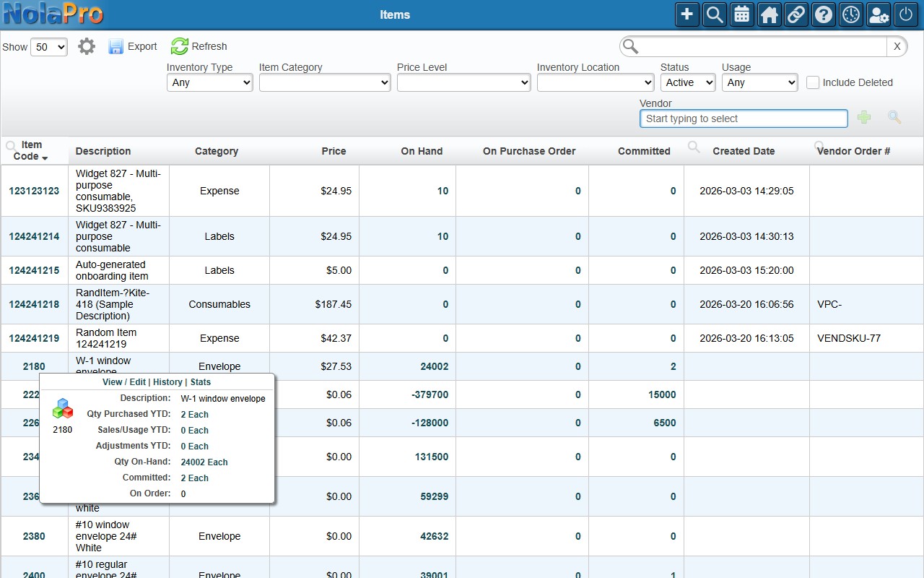924x578 pixels.
Task: Click the Export button
Action: (x=133, y=46)
